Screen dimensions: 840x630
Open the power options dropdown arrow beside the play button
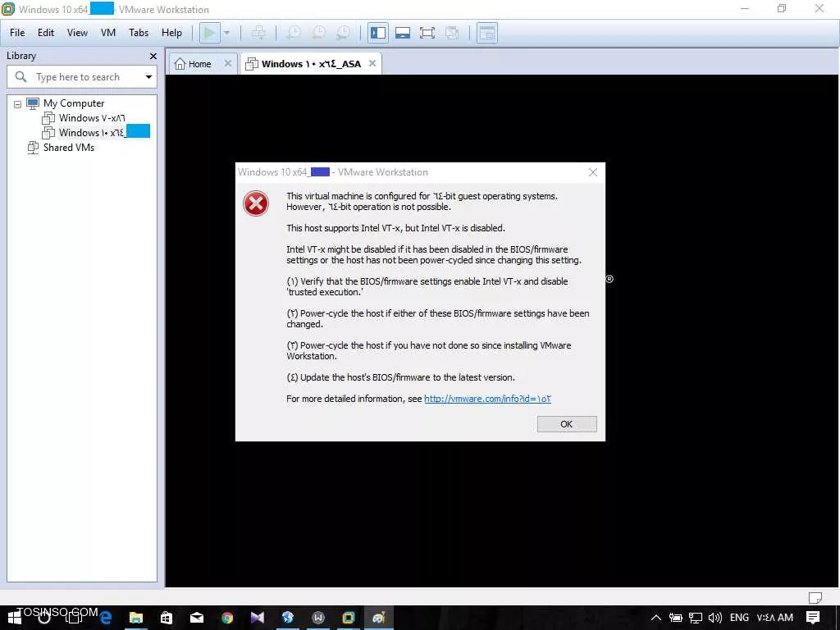pos(226,33)
